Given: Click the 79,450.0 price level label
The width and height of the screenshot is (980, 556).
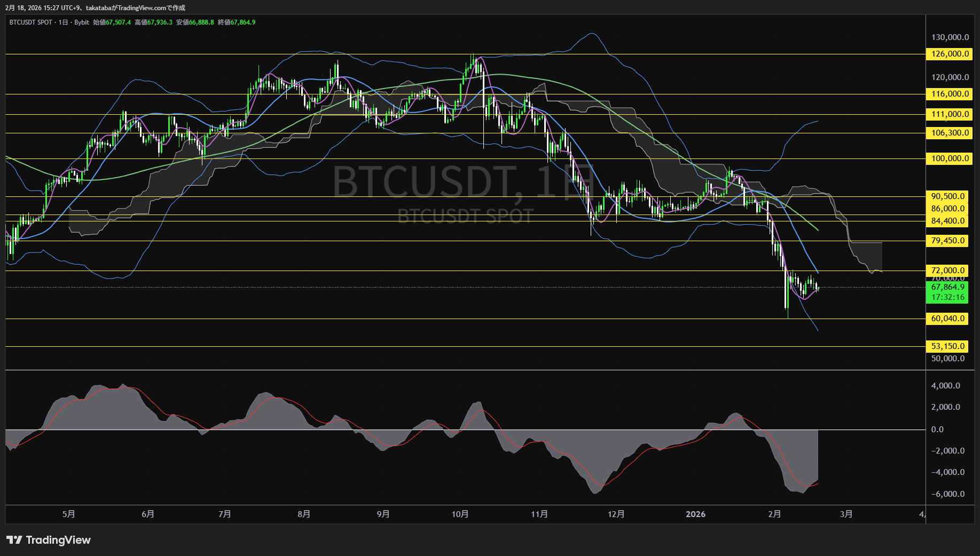Looking at the screenshot, I should pos(947,241).
